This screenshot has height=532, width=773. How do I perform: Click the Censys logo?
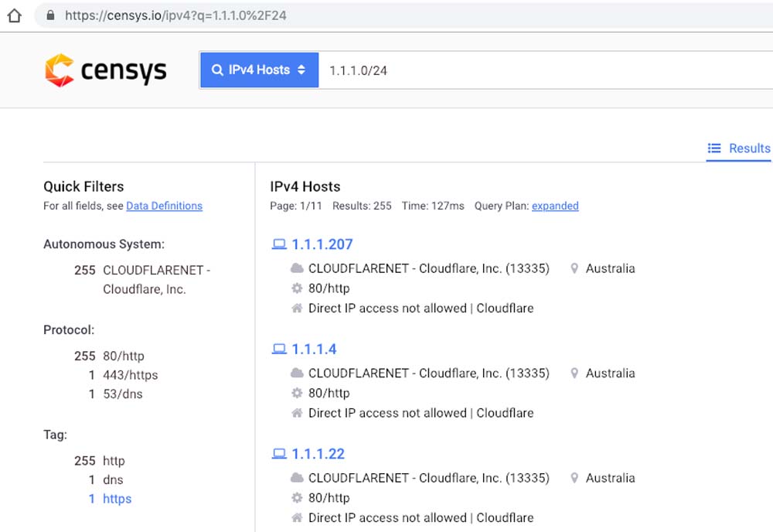[x=106, y=70]
